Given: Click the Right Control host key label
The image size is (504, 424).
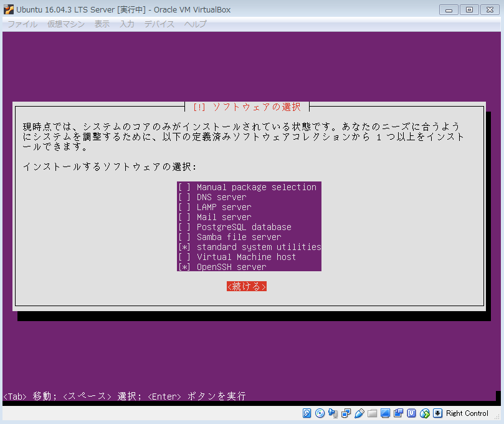Looking at the screenshot, I should click(467, 413).
